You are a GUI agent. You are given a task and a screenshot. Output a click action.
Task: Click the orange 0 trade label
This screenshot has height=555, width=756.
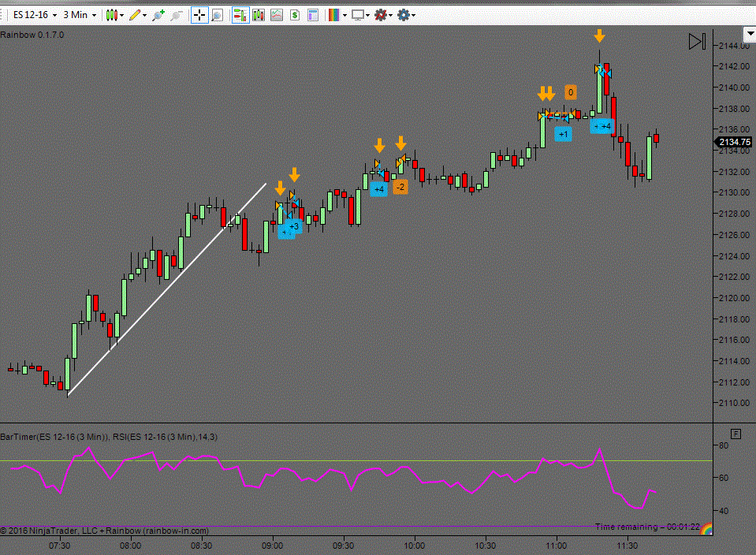571,92
